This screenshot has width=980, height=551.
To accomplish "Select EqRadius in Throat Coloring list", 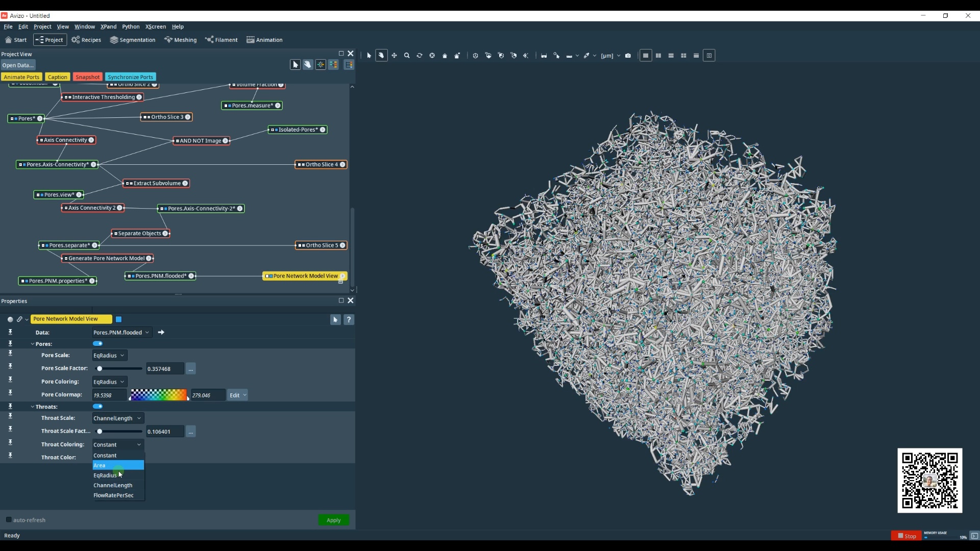I will coord(118,475).
